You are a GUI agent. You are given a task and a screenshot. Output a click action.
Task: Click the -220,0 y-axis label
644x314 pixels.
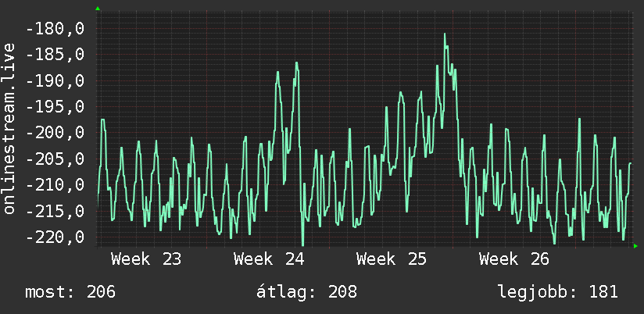tap(55, 237)
